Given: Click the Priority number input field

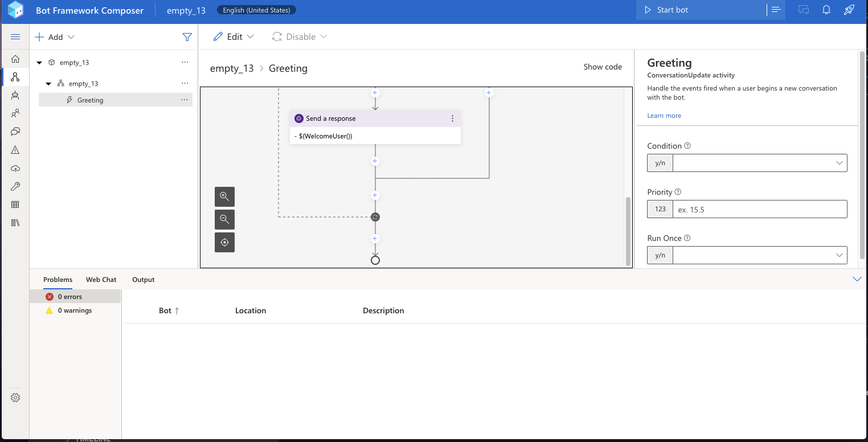Looking at the screenshot, I should [x=760, y=209].
